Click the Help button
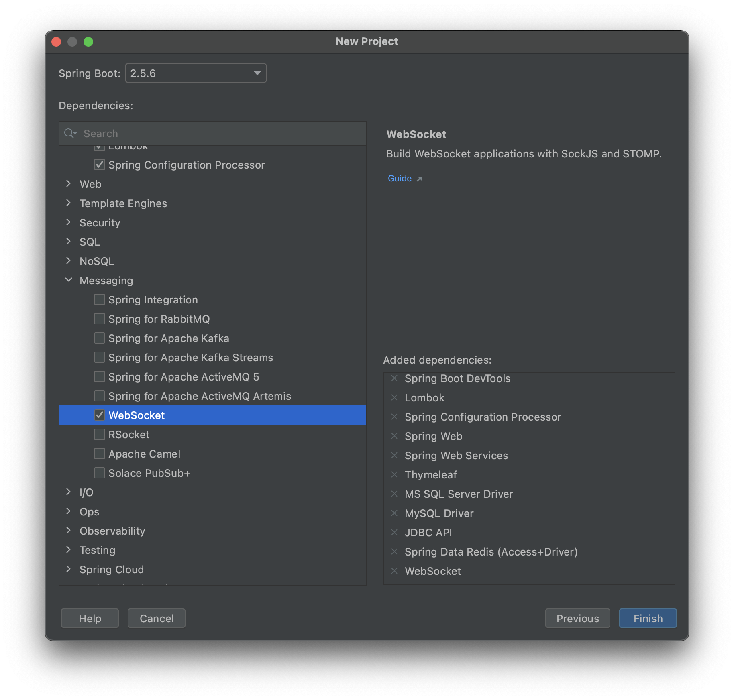This screenshot has height=700, width=734. pyautogui.click(x=90, y=618)
